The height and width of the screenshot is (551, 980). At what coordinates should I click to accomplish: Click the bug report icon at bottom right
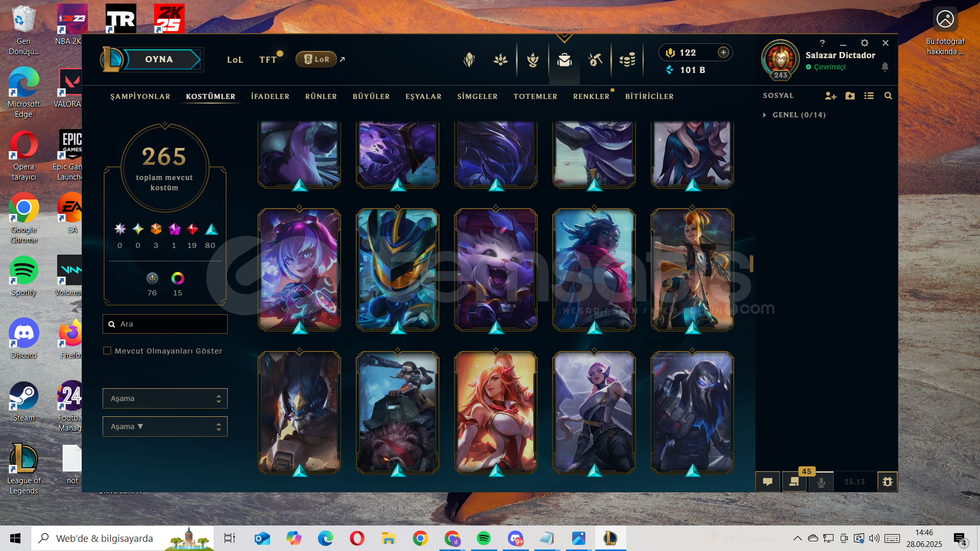(888, 482)
